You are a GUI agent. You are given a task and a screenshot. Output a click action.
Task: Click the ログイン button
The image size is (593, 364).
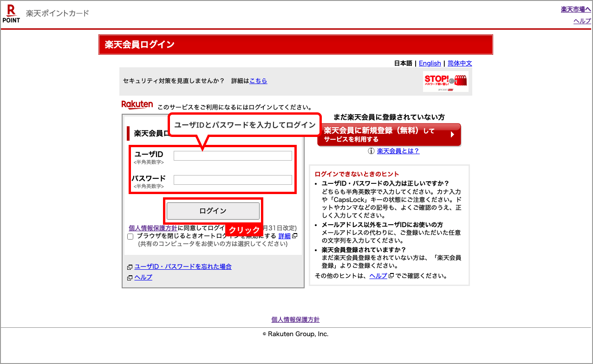(x=213, y=211)
